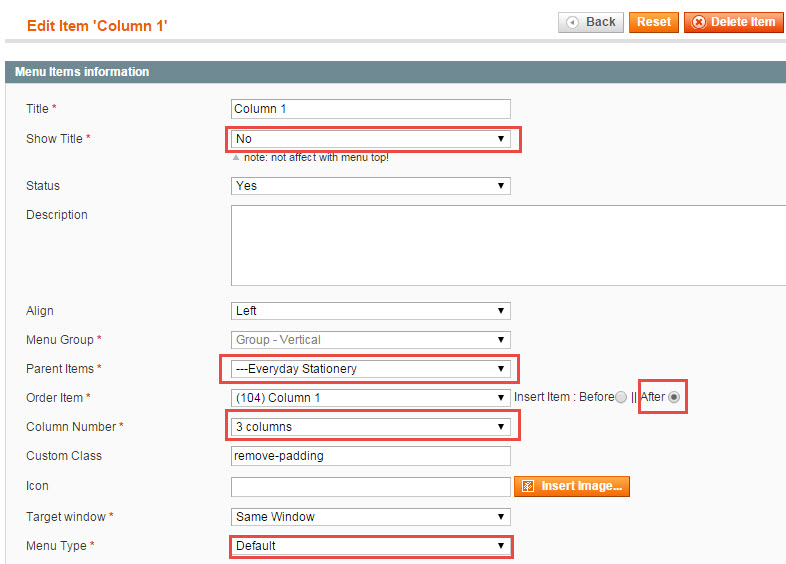Screen dimensions: 786x564
Task: Open the Order Item dropdown
Action: (x=370, y=398)
